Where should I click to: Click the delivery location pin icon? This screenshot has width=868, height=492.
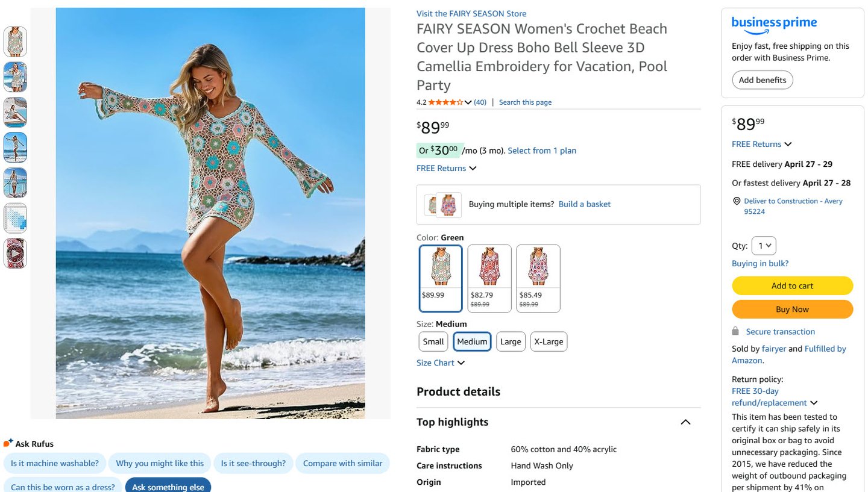pyautogui.click(x=736, y=201)
